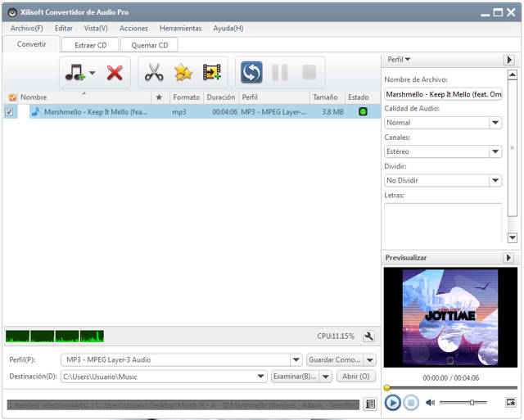Viewport: 524px width, 420px height.
Task: Expand the Destinación path dropdown
Action: (260, 377)
